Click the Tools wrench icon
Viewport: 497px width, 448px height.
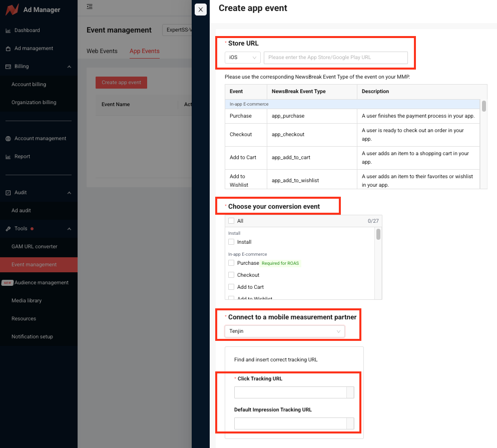[x=8, y=229]
